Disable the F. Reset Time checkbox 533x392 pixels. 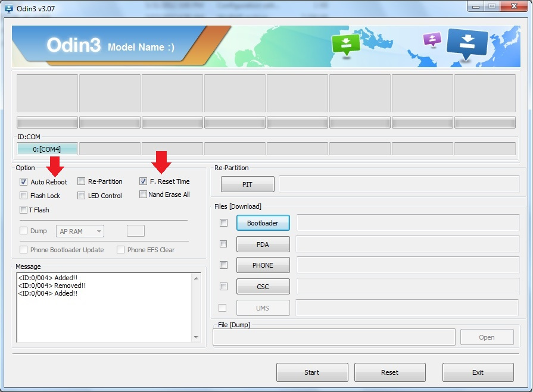coord(144,181)
